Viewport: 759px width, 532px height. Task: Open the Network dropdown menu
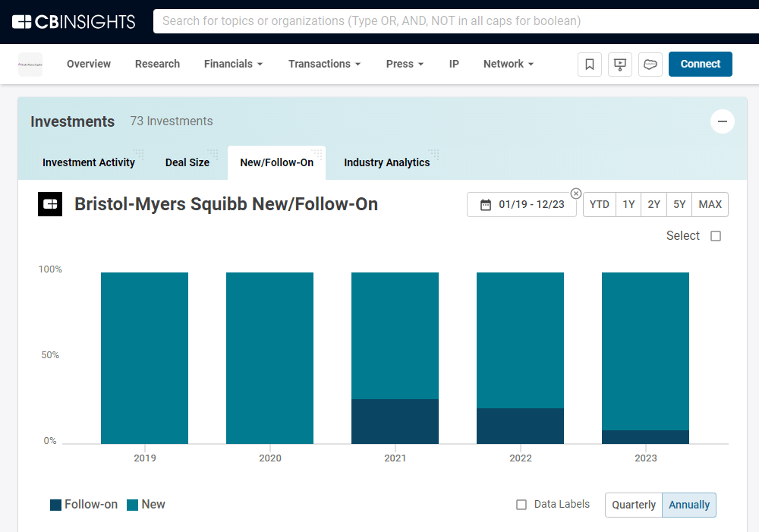pos(509,64)
